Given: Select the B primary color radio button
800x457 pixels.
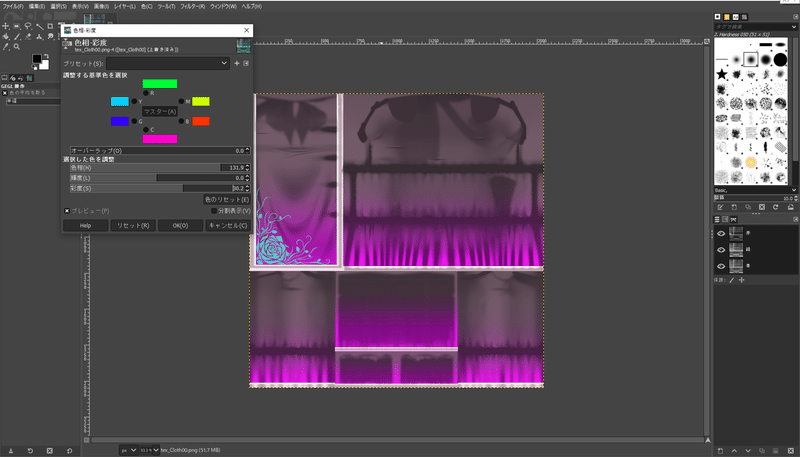Looking at the screenshot, I should point(181,121).
